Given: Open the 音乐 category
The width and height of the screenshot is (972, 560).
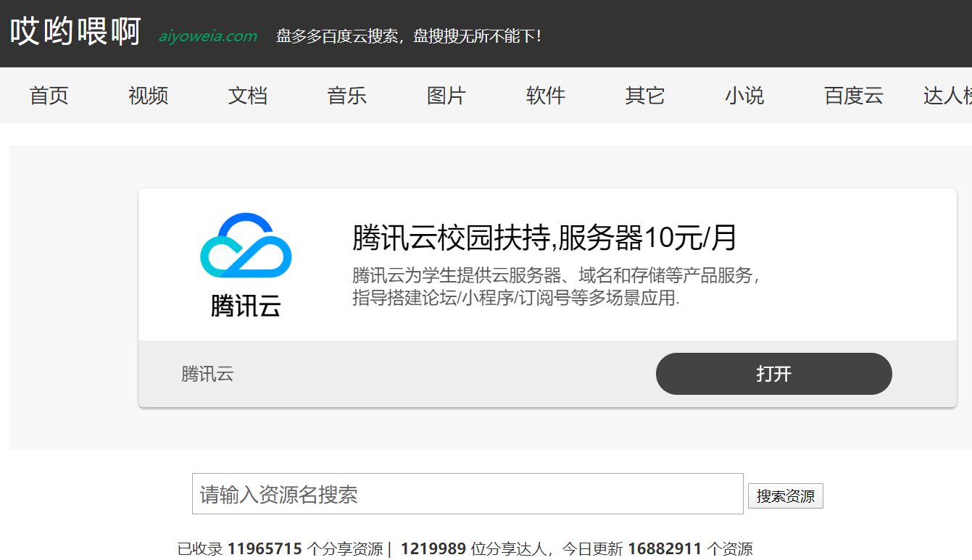Looking at the screenshot, I should 347,96.
